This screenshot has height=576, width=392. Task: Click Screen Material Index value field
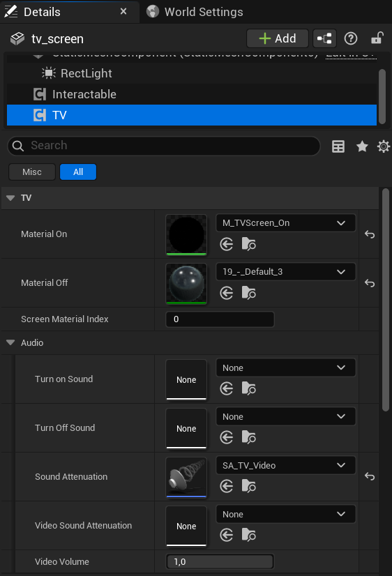point(220,319)
